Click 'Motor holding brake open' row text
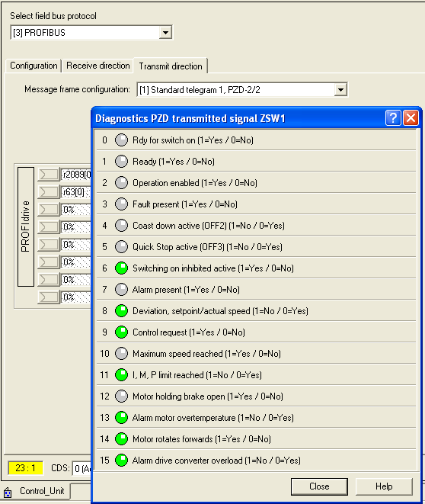The height and width of the screenshot is (504, 425). (208, 396)
